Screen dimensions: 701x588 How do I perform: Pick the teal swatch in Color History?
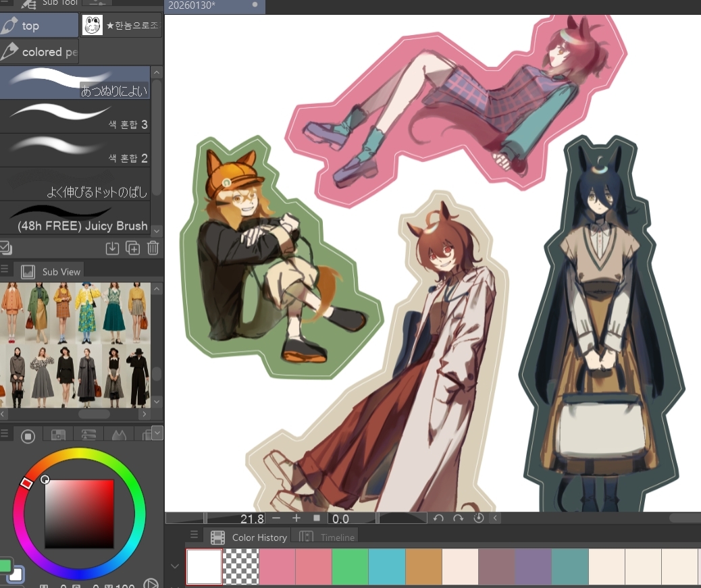point(569,566)
